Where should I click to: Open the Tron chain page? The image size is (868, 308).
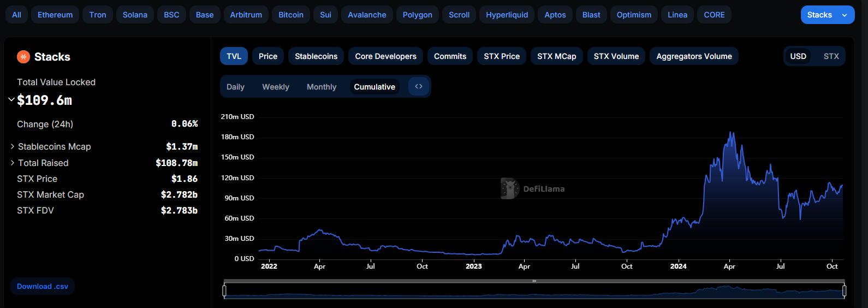click(98, 15)
